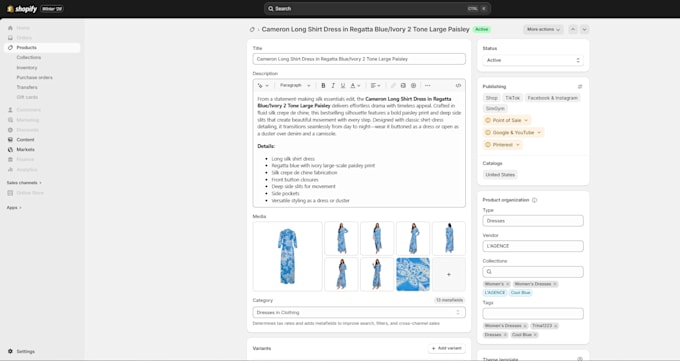Viewport: 680px width, 361px height.
Task: Open Purchase orders under Products
Action: point(34,77)
